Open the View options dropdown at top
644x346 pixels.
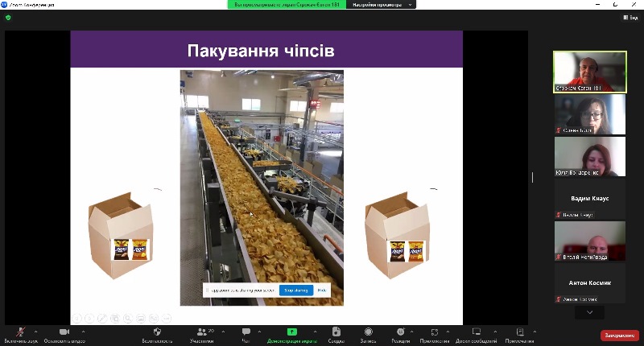(x=381, y=5)
